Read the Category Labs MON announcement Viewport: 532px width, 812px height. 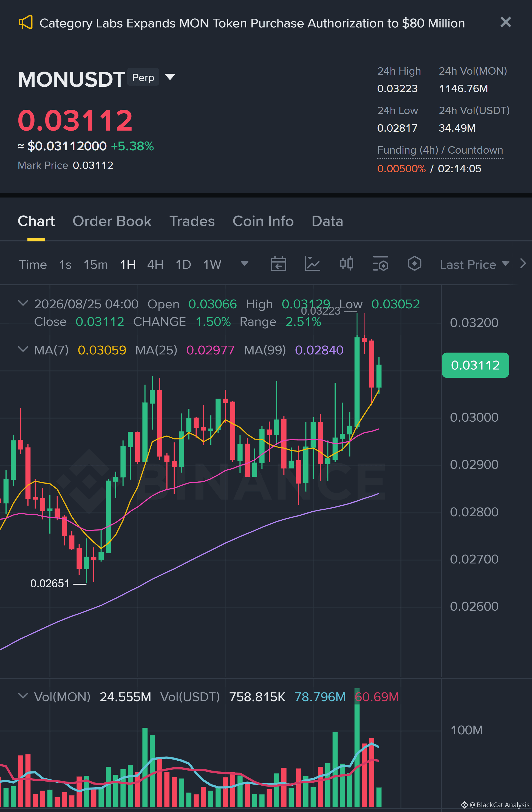click(x=252, y=23)
